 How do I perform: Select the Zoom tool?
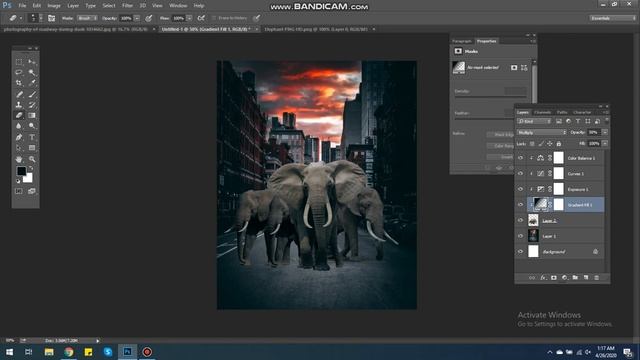point(32,159)
